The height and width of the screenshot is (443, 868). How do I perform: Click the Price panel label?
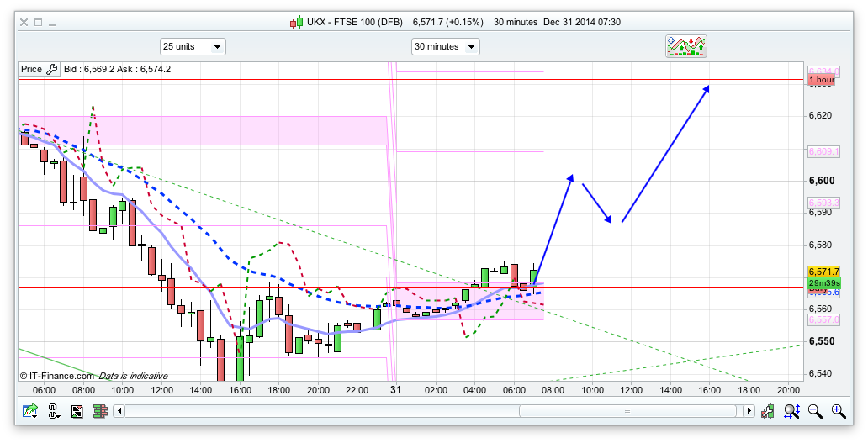[31, 70]
